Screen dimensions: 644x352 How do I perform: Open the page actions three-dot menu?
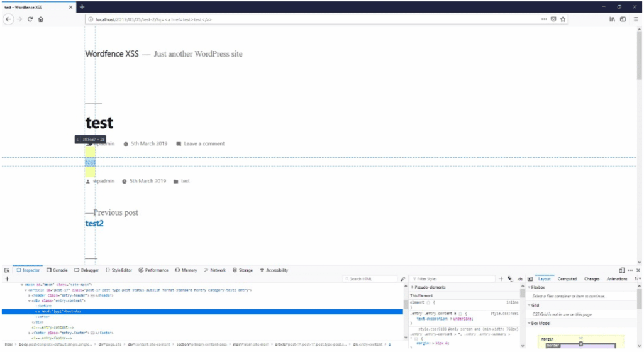click(x=544, y=19)
